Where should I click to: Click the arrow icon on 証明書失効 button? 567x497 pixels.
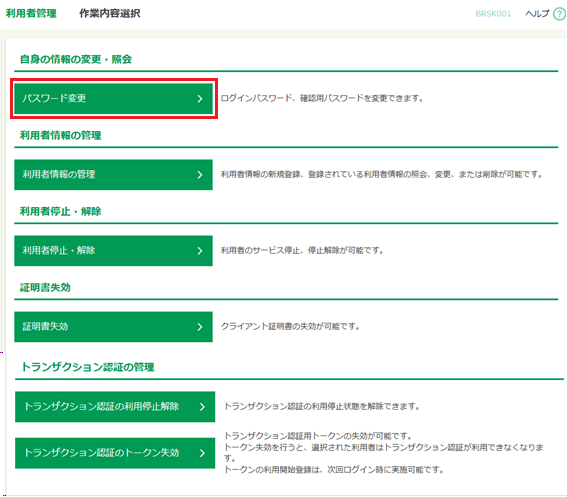tap(200, 327)
